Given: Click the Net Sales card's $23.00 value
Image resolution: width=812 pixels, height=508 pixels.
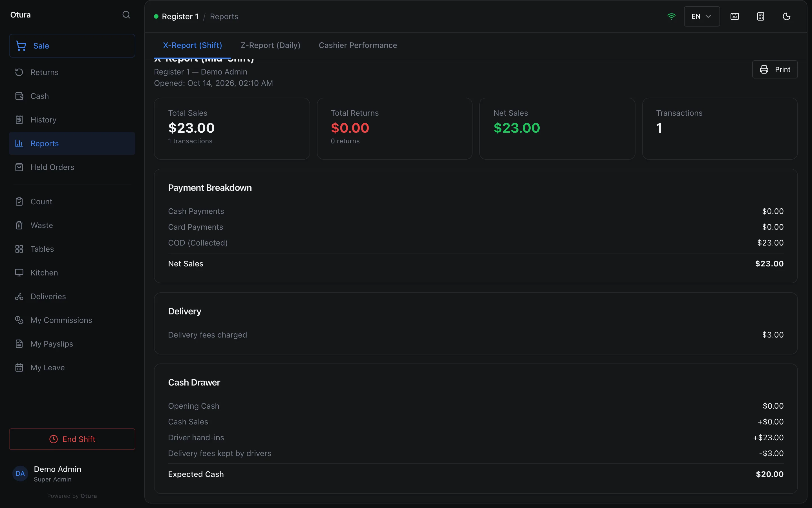Looking at the screenshot, I should [x=517, y=128].
